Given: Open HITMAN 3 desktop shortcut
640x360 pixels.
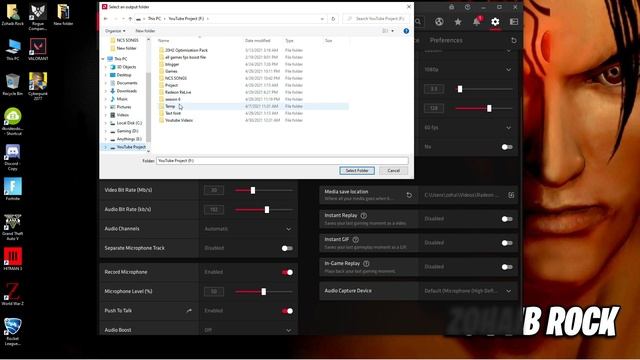Looking at the screenshot, I should (13, 259).
